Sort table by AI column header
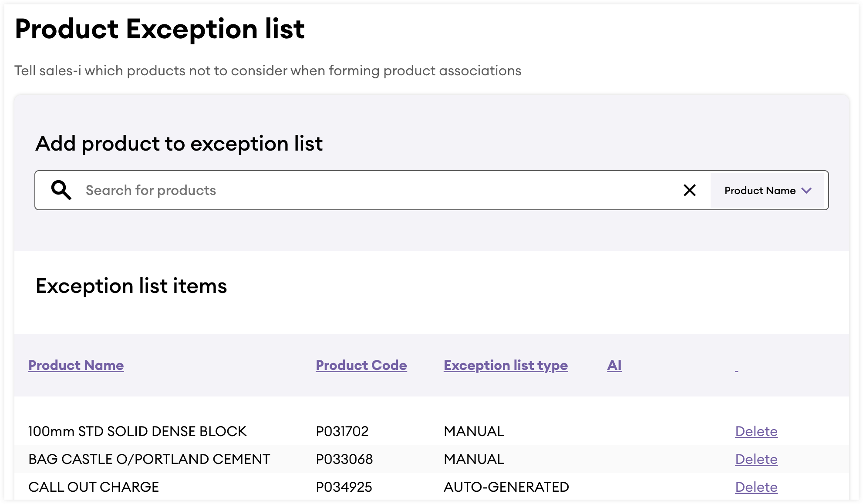Screen dimensions: 863x504 pyautogui.click(x=614, y=365)
